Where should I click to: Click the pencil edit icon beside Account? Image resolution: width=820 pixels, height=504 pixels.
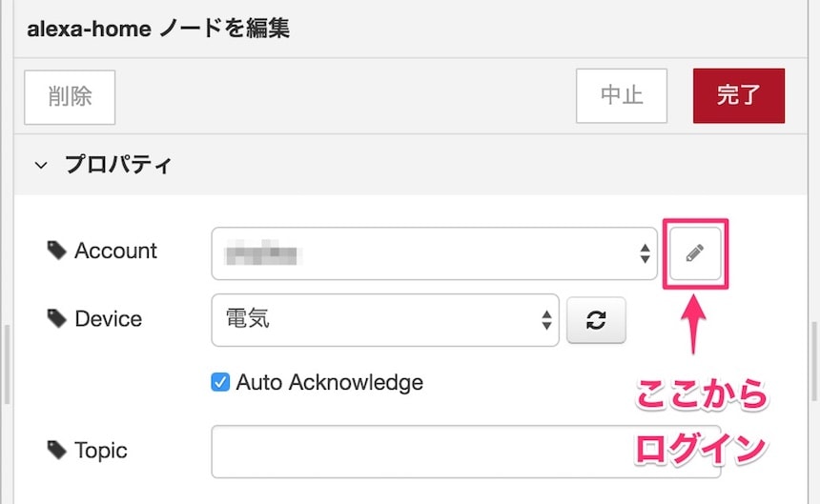tap(696, 252)
